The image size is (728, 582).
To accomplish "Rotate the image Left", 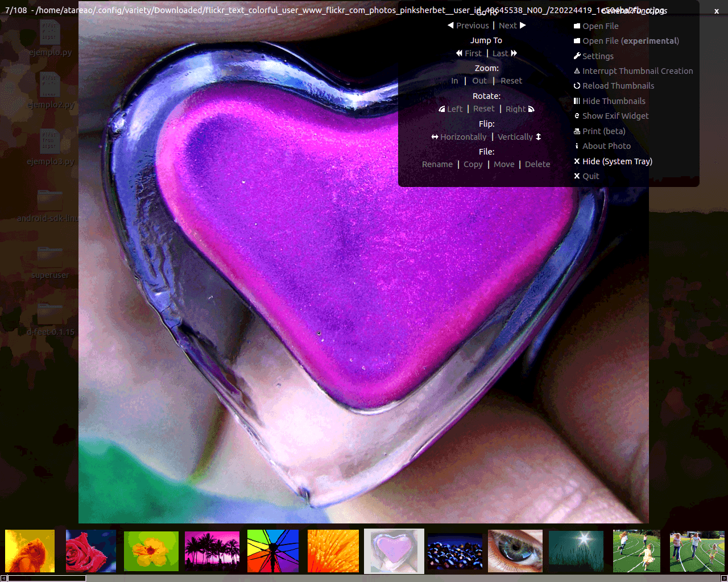I will [450, 109].
